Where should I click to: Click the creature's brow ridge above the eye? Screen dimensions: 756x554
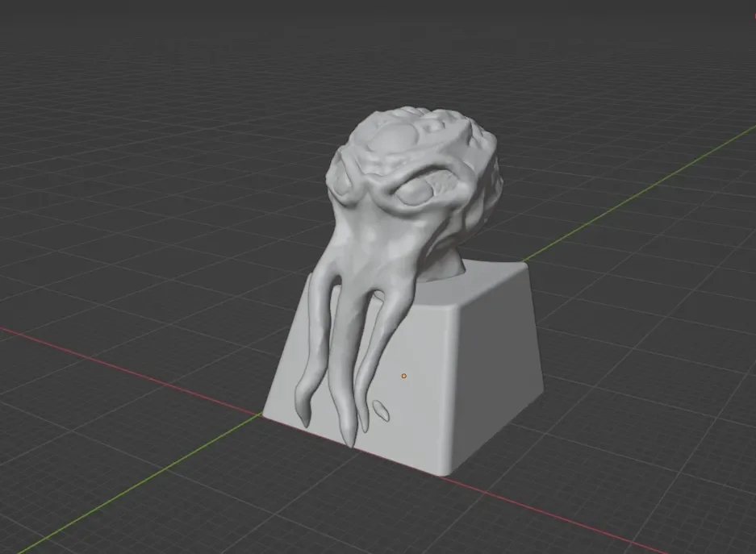click(410, 174)
